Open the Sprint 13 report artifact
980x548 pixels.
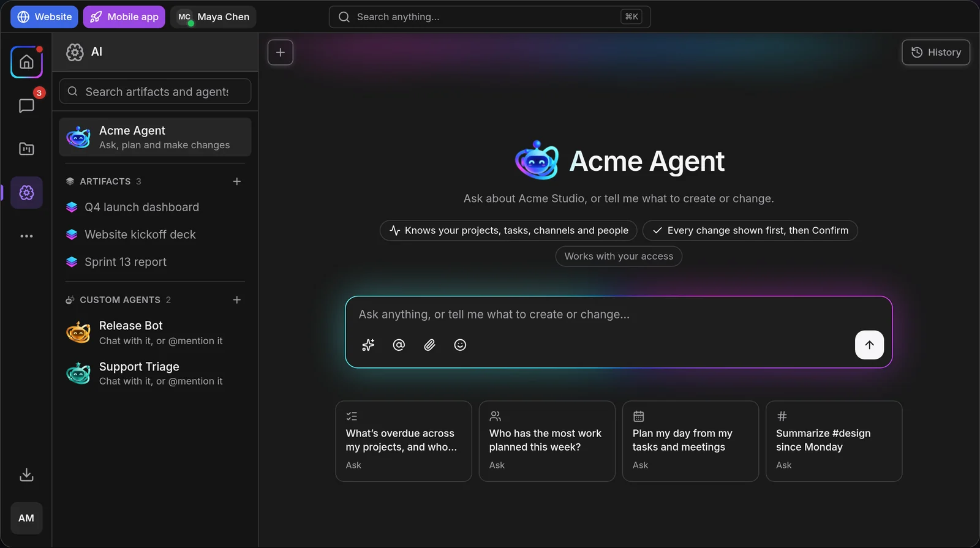155,262
